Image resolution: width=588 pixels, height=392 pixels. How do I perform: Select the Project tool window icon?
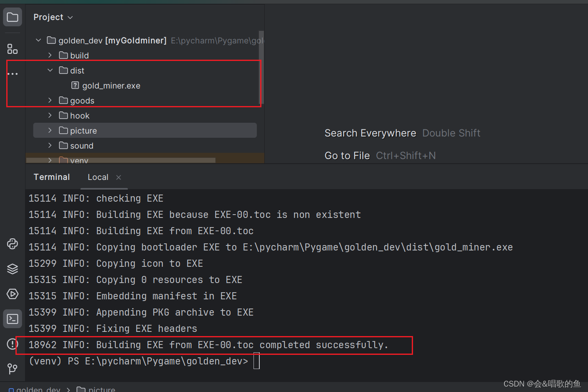pos(12,17)
